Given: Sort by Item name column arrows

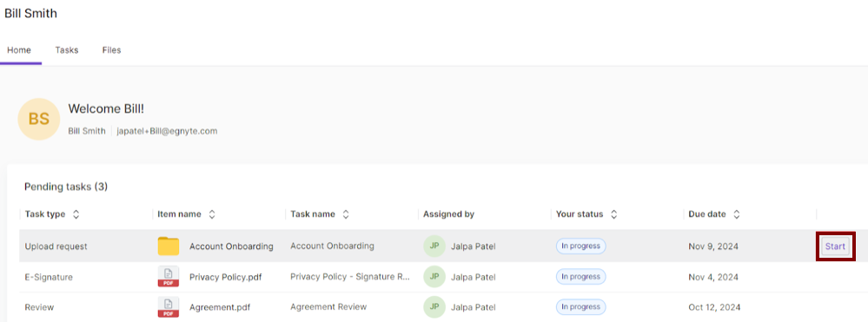Looking at the screenshot, I should [x=211, y=214].
